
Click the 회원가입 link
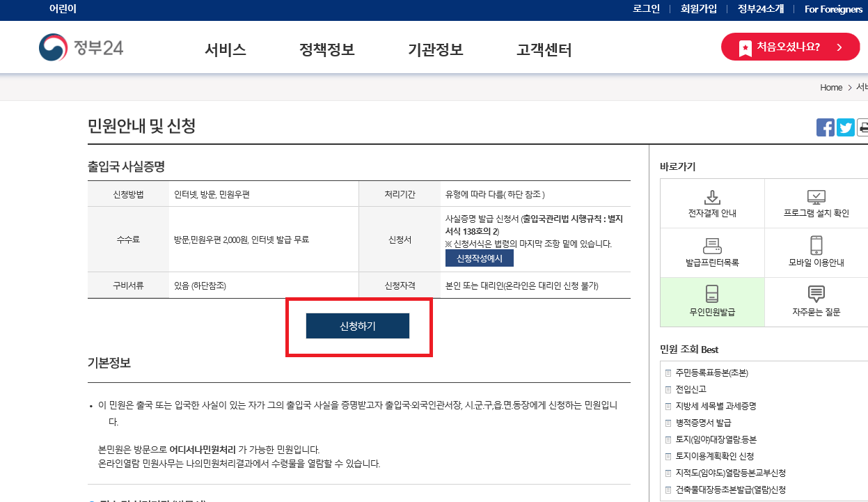pyautogui.click(x=698, y=9)
